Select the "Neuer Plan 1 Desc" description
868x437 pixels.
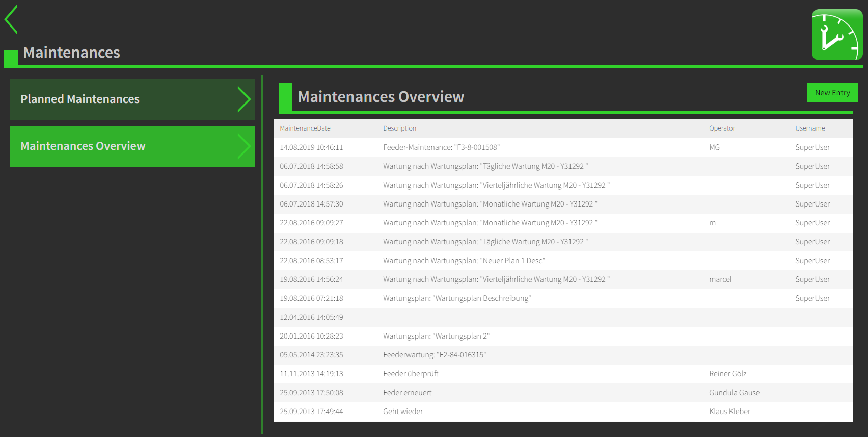[464, 261]
